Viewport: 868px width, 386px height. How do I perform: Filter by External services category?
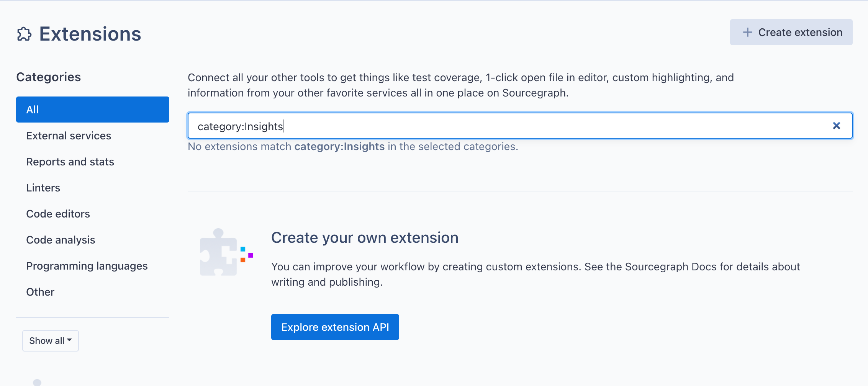coord(69,136)
